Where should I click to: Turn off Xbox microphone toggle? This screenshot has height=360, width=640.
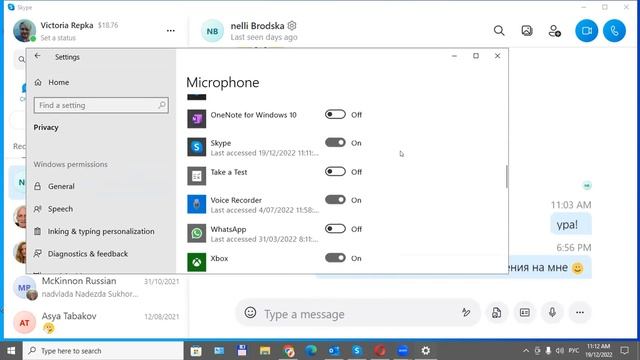click(335, 258)
